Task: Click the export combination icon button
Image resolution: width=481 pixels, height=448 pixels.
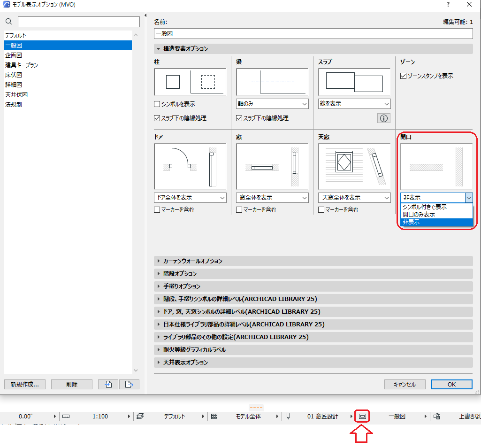Action: click(x=129, y=385)
